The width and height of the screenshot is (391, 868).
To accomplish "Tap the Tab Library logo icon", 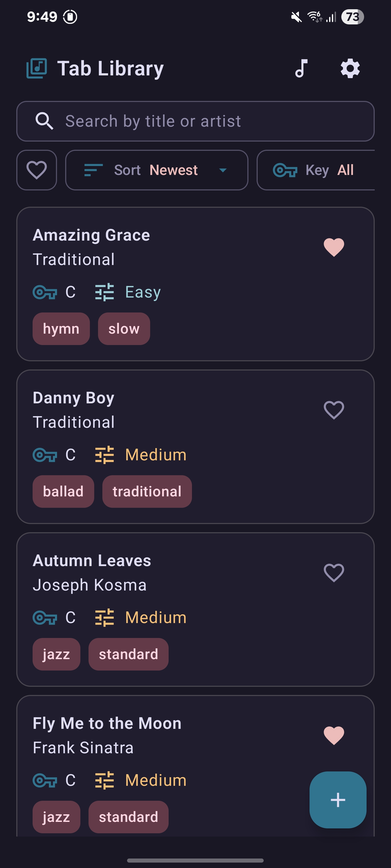I will [36, 68].
